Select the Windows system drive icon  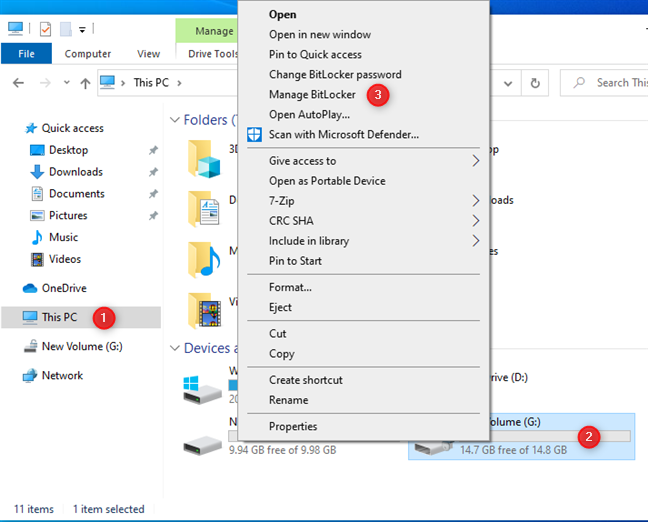tap(202, 390)
